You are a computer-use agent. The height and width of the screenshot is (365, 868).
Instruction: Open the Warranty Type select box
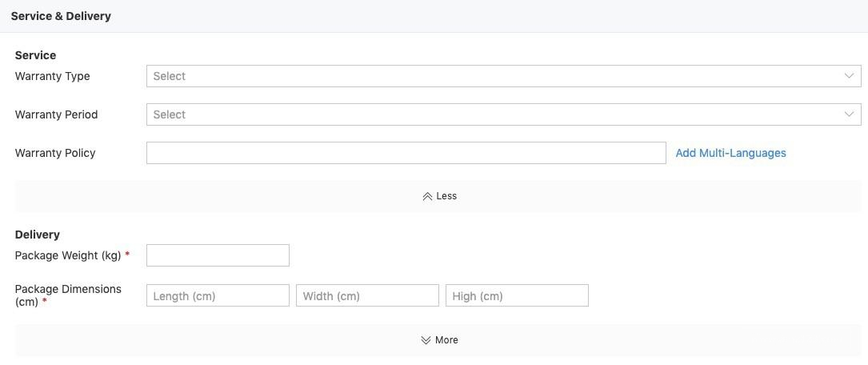(496, 76)
